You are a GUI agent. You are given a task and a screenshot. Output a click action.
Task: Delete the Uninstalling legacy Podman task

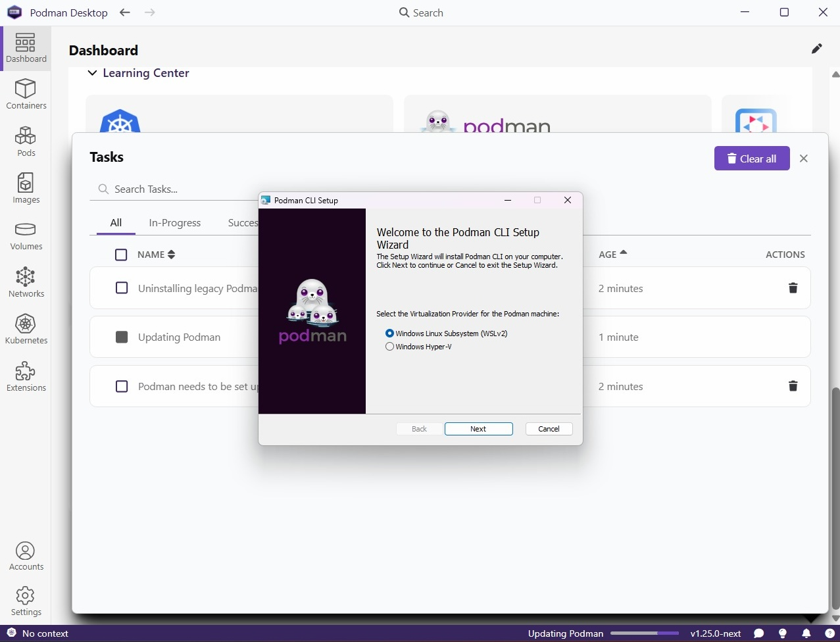793,288
